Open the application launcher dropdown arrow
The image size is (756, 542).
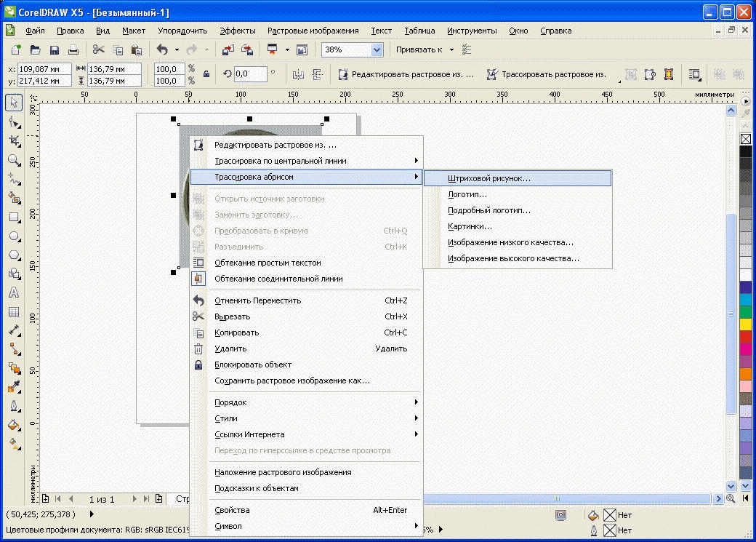(287, 49)
